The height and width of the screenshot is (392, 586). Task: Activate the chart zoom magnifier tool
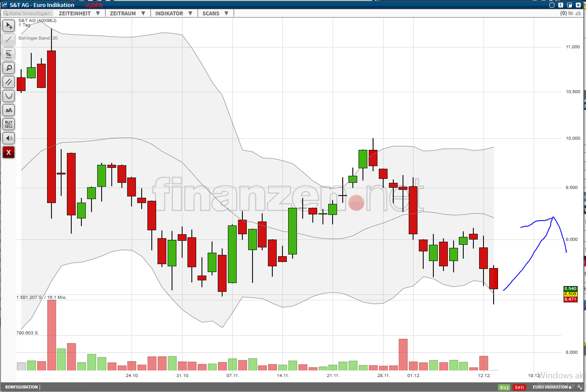pos(8,68)
